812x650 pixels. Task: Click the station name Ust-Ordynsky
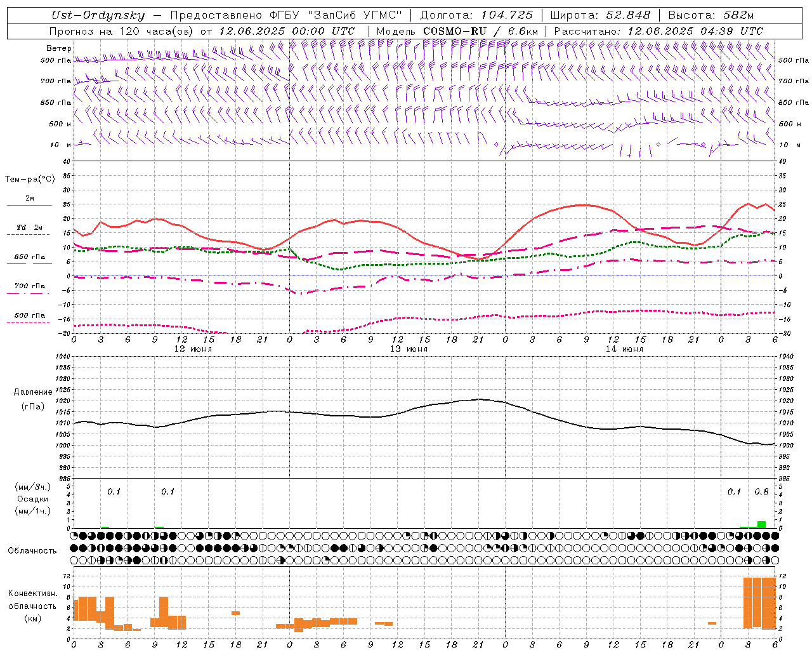[98, 15]
